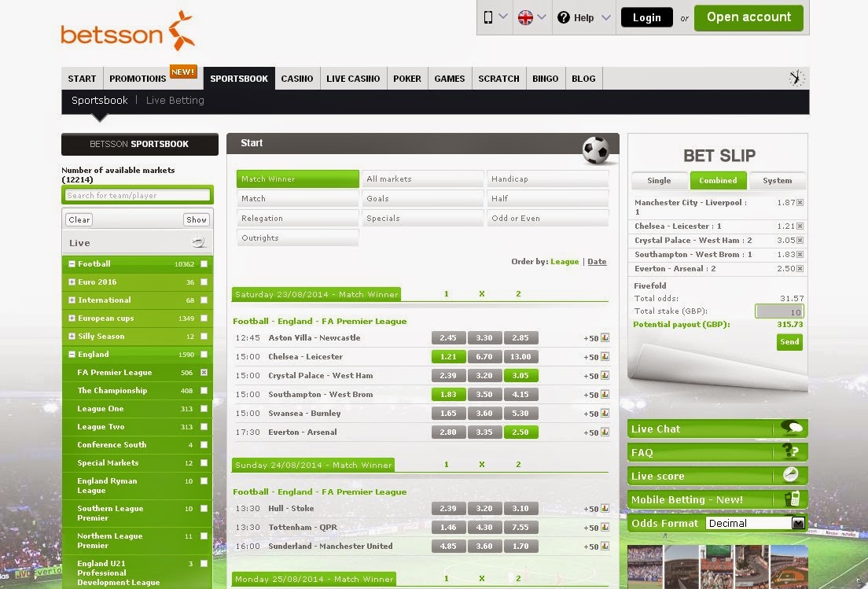This screenshot has height=589, width=868.
Task: Tick the Euro 2016 checkbox
Action: click(x=204, y=282)
